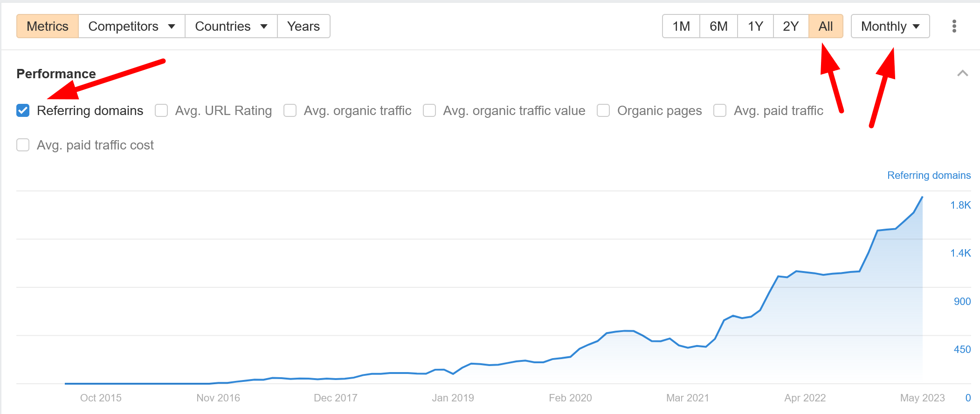Choose the 1Y time range
This screenshot has width=980, height=414.
755,26
